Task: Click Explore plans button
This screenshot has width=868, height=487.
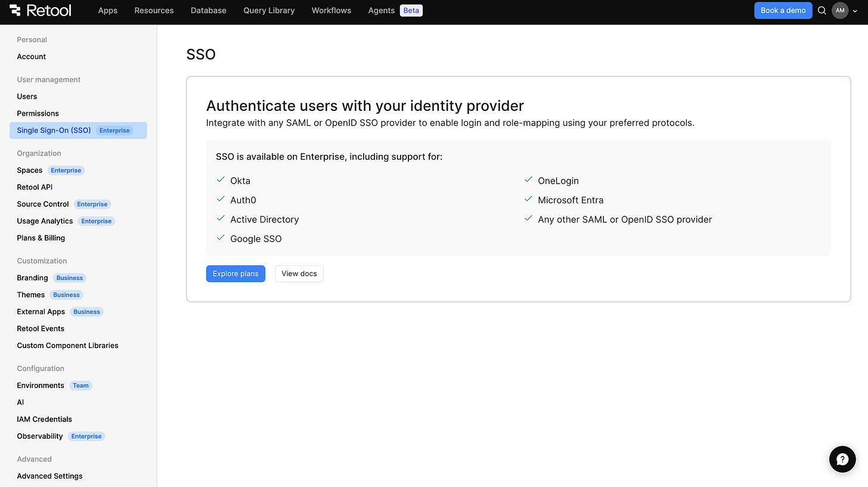Action: [x=235, y=274]
